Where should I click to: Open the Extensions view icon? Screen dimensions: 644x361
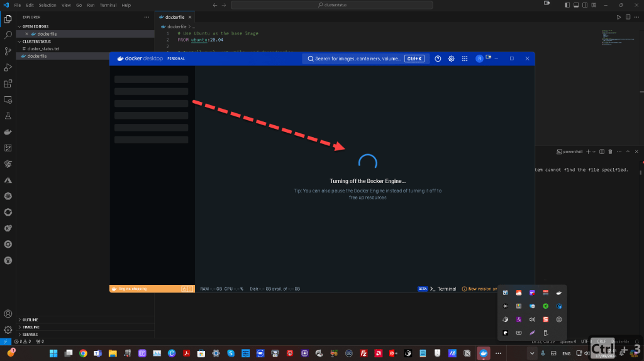8,84
